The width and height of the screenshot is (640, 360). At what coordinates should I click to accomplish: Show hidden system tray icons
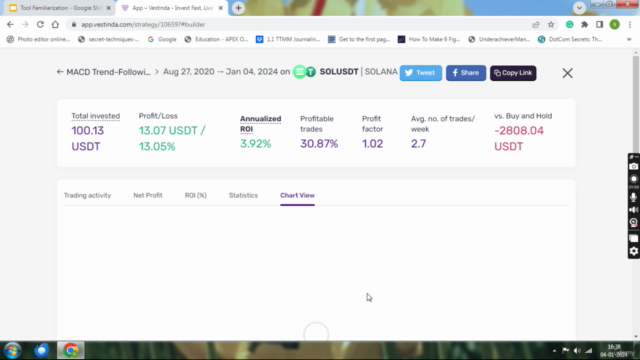(554, 351)
